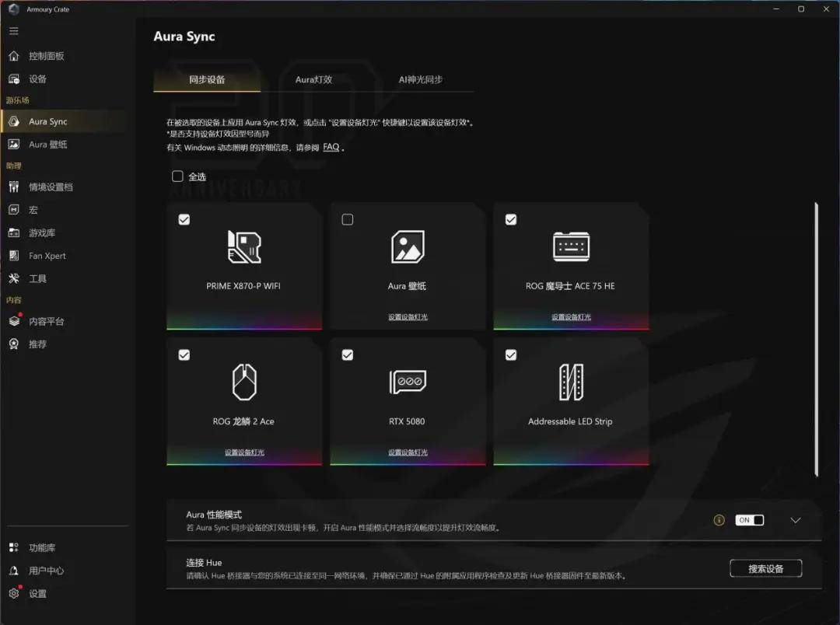This screenshot has width=840, height=625.
Task: Click the Aura 壁纸 sidebar picture icon
Action: point(14,145)
